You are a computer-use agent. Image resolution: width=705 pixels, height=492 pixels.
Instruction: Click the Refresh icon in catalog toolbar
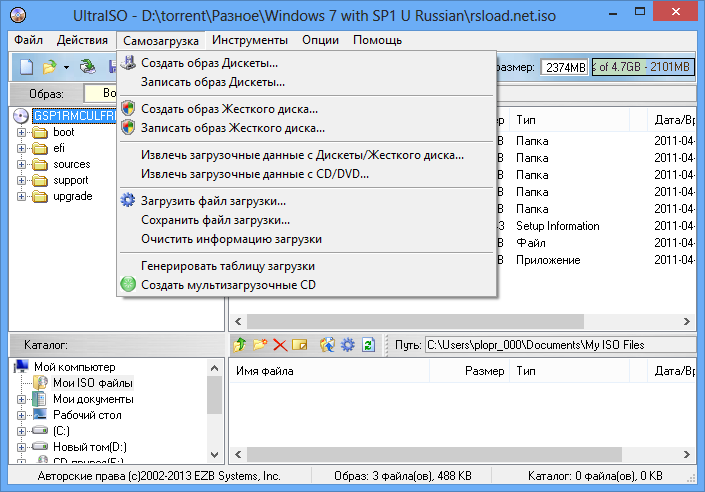pyautogui.click(x=369, y=345)
